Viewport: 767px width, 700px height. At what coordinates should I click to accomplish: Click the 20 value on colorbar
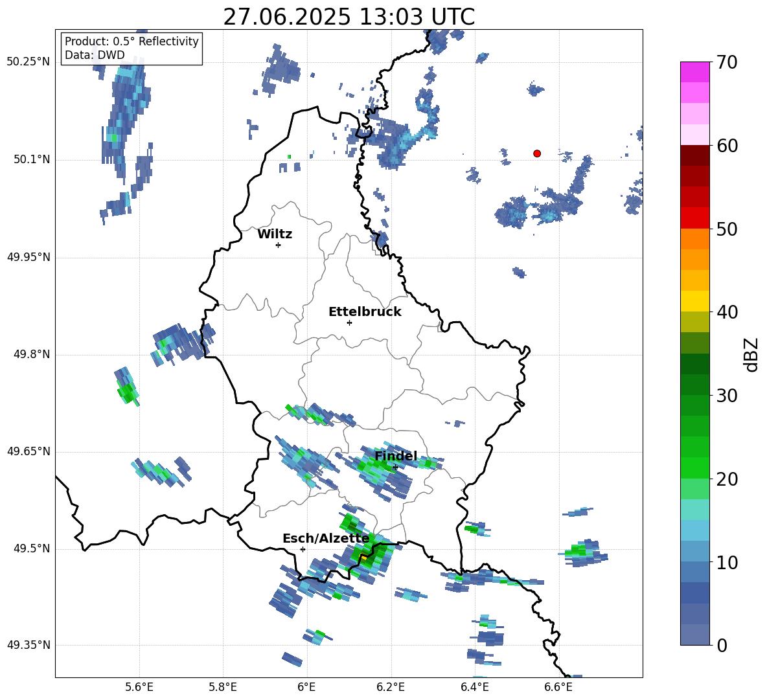(727, 479)
